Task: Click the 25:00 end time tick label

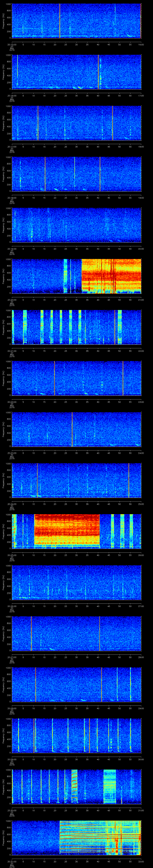Action: [141, 504]
